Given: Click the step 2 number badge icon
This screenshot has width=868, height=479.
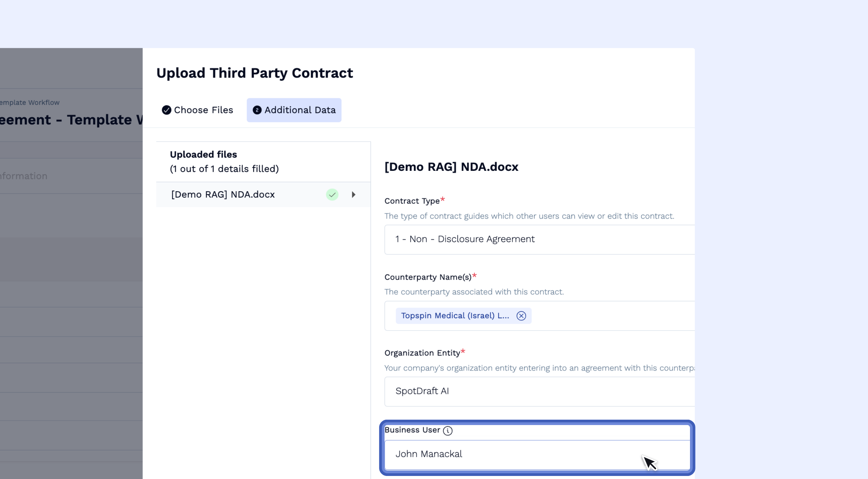Looking at the screenshot, I should click(257, 110).
